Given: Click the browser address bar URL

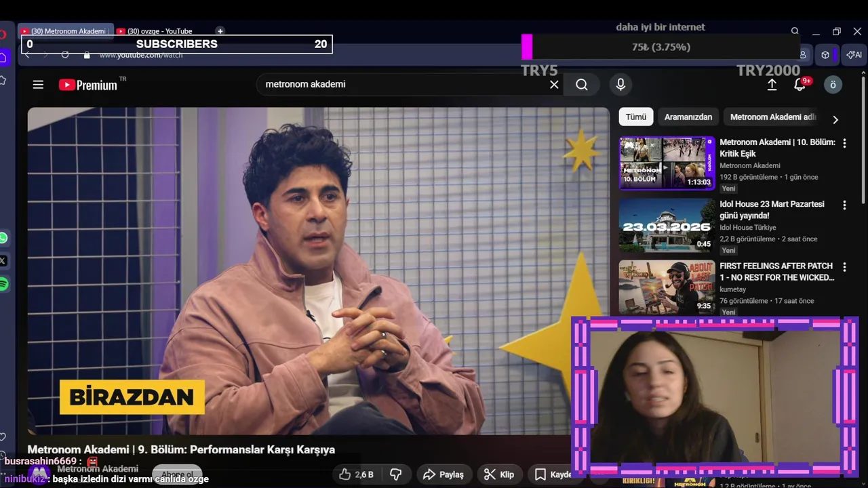Looking at the screenshot, I should coord(140,55).
